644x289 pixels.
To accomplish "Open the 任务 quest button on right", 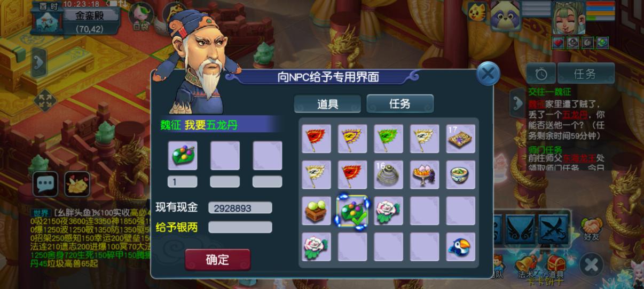I will coord(586,74).
